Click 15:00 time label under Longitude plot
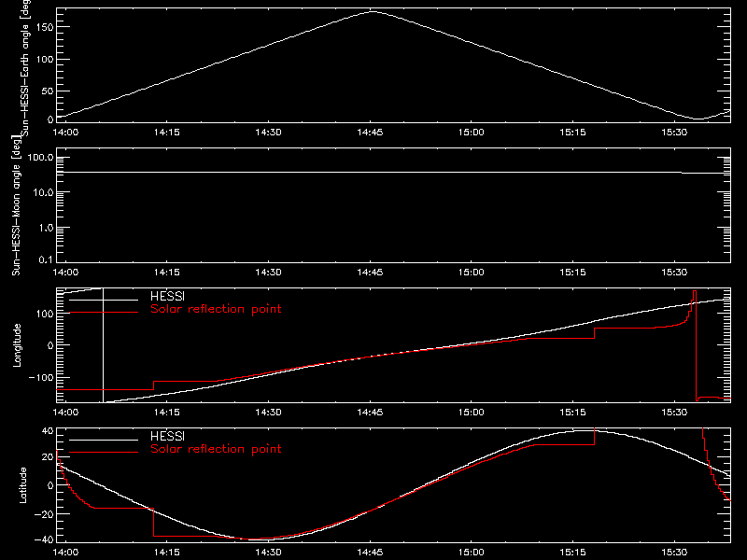 point(472,413)
